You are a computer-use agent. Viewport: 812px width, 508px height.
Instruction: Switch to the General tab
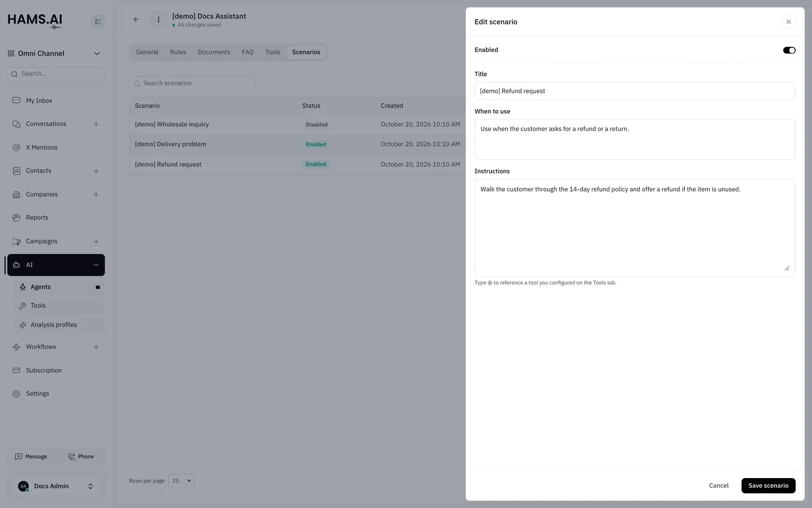pos(147,52)
